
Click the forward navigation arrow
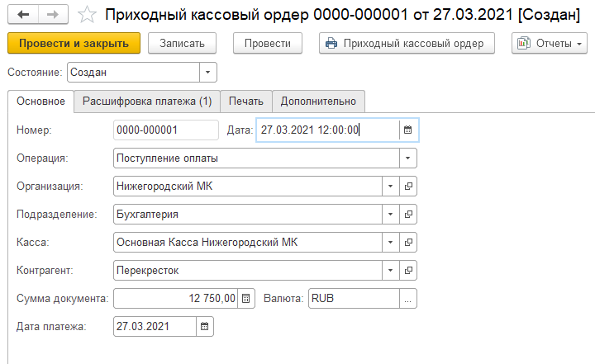[51, 15]
